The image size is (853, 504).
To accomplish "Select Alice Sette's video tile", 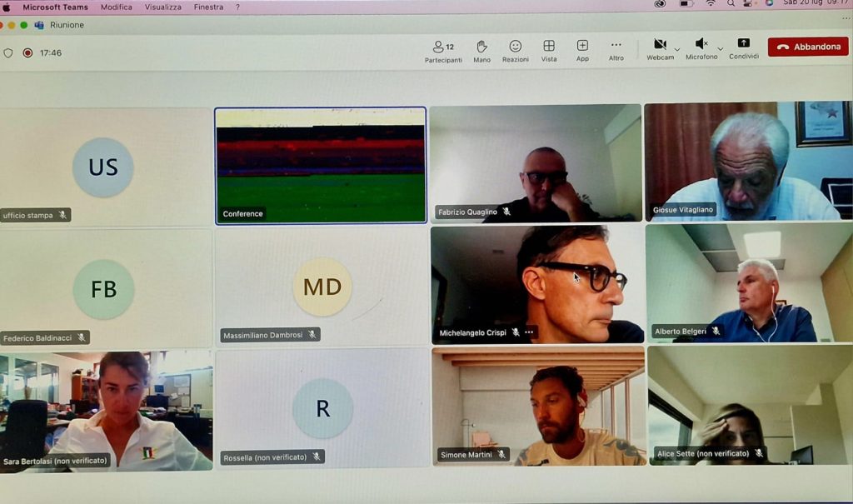I will point(750,405).
